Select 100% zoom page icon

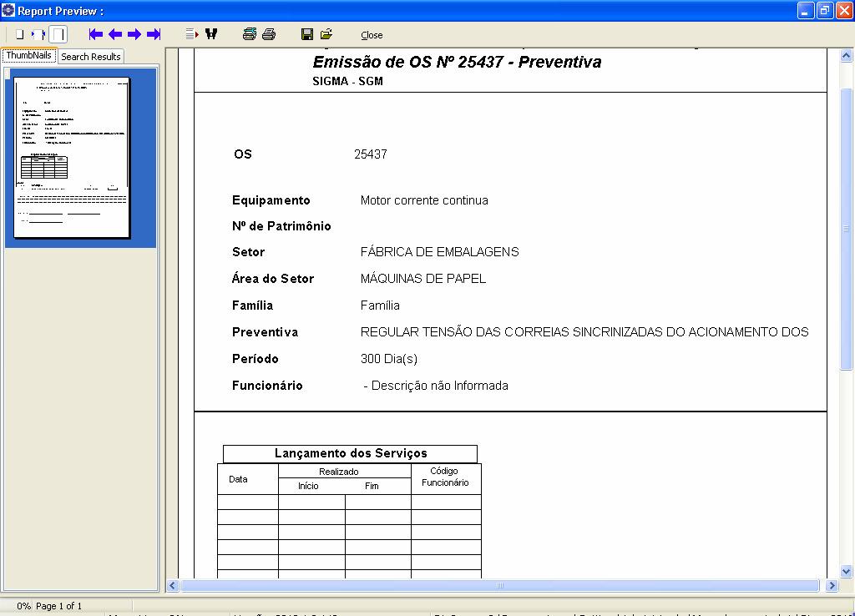point(58,34)
